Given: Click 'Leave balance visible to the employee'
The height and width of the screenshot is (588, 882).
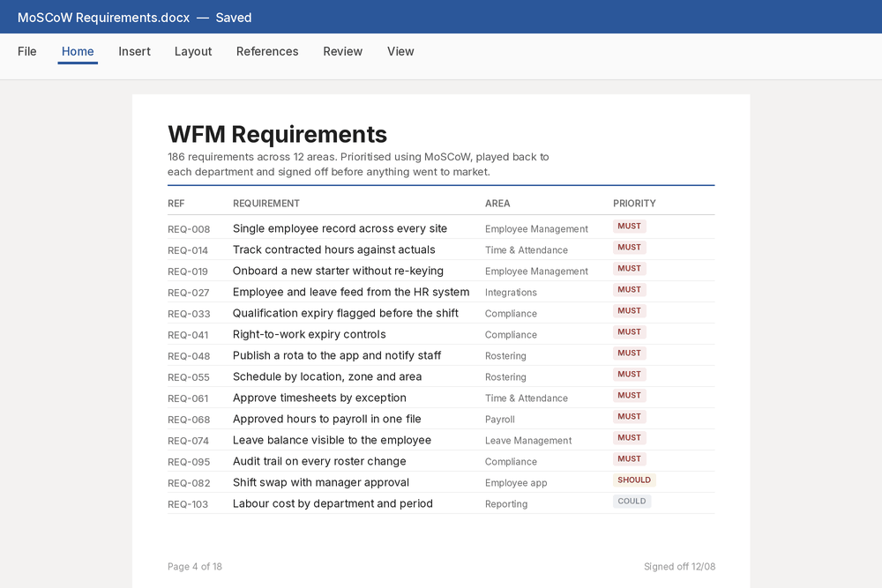Looking at the screenshot, I should point(332,440).
